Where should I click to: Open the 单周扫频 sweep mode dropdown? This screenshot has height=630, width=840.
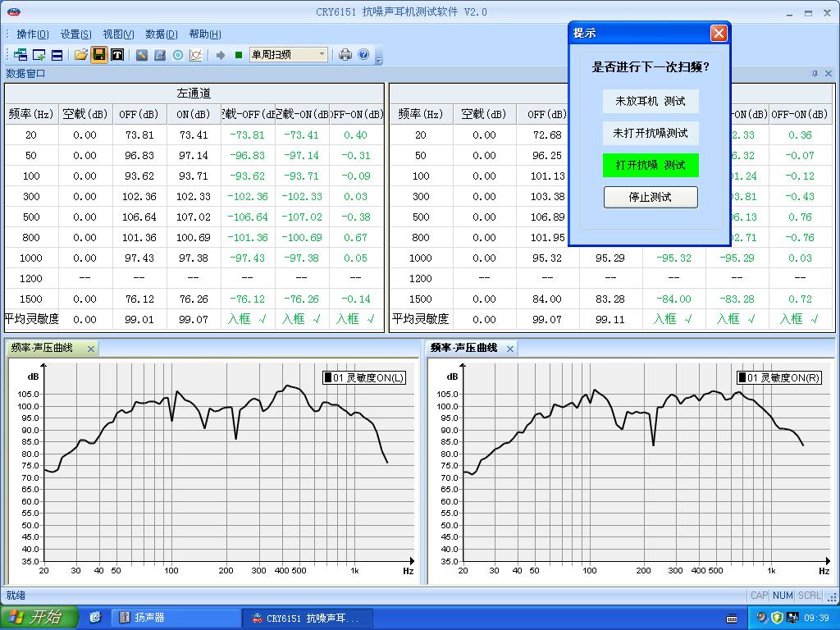click(322, 55)
